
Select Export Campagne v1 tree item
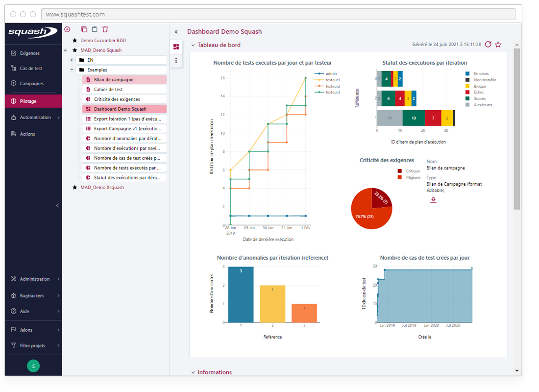tap(124, 129)
